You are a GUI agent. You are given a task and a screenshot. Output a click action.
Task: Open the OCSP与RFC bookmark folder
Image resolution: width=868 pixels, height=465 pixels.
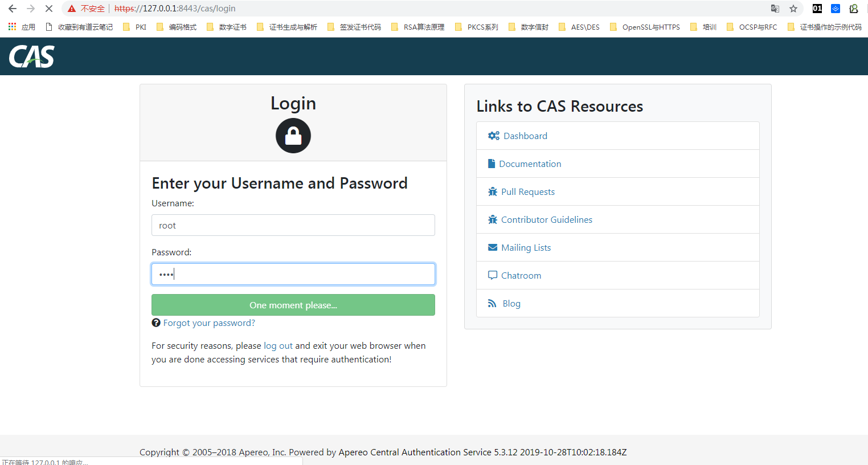click(752, 27)
